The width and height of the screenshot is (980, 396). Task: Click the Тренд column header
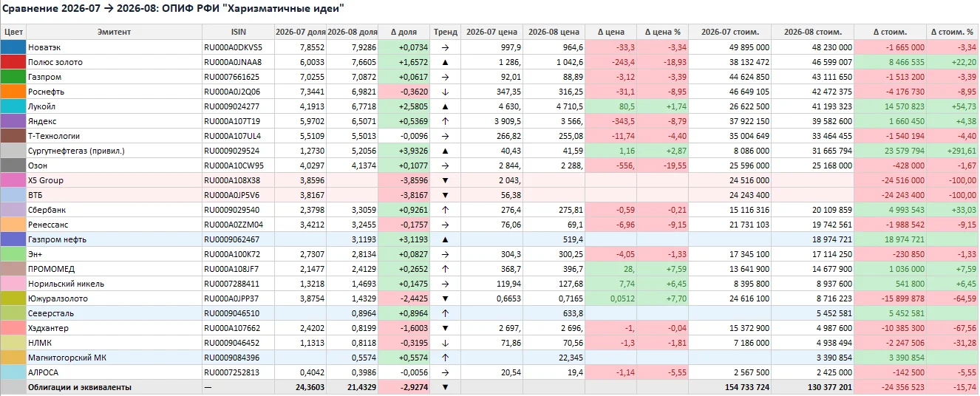[445, 32]
